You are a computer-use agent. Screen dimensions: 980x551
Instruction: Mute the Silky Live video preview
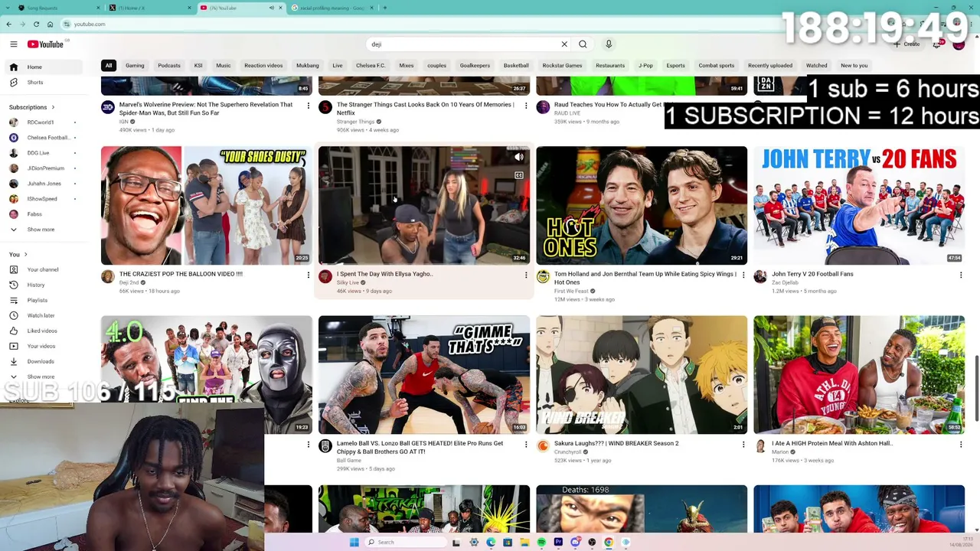point(519,157)
